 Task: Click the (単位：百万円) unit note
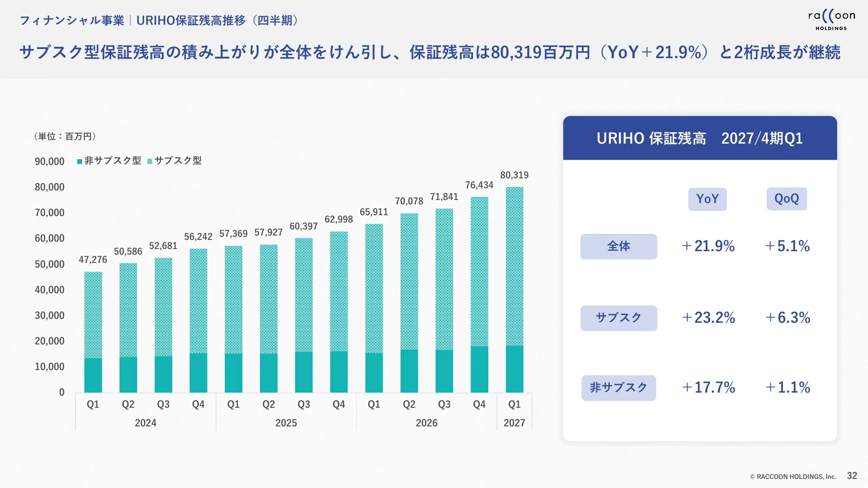point(65,137)
